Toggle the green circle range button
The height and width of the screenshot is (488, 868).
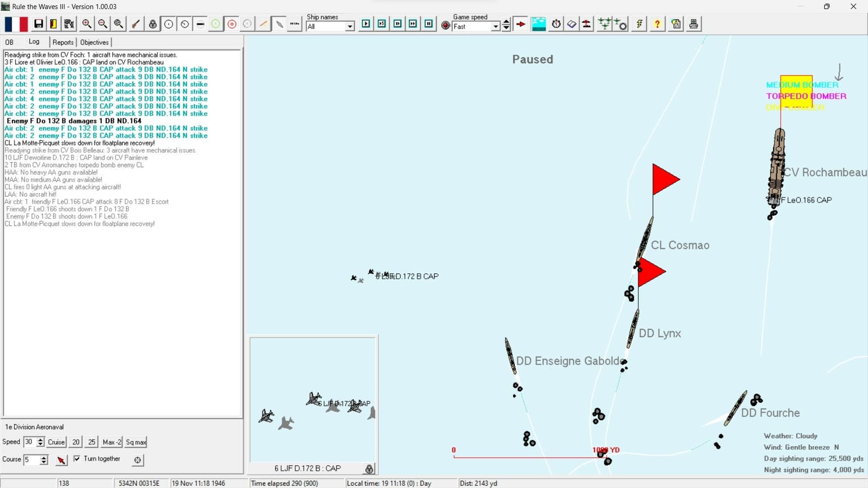pos(216,24)
